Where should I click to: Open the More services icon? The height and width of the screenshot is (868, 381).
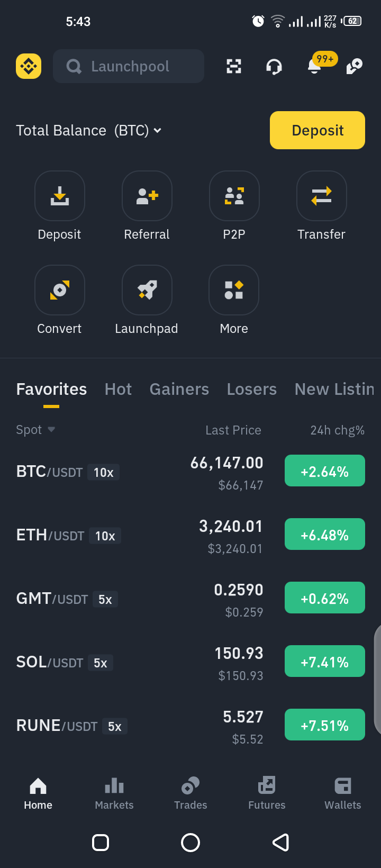click(x=234, y=290)
